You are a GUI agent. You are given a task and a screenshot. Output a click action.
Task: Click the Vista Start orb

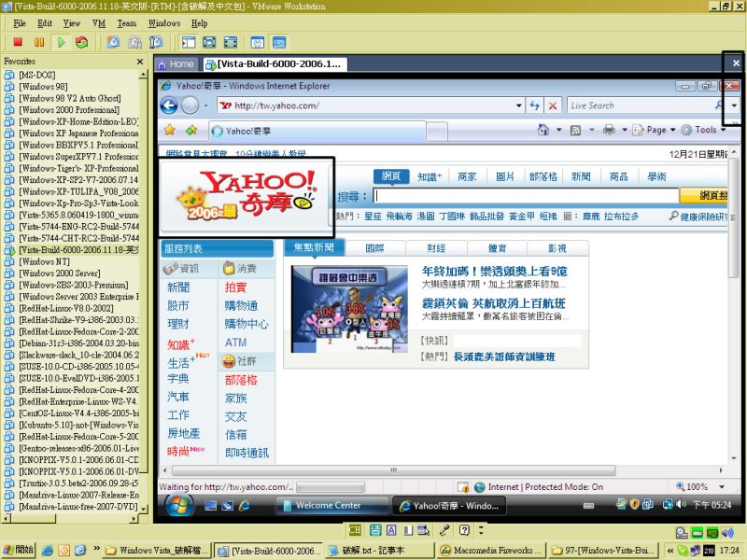click(x=179, y=505)
